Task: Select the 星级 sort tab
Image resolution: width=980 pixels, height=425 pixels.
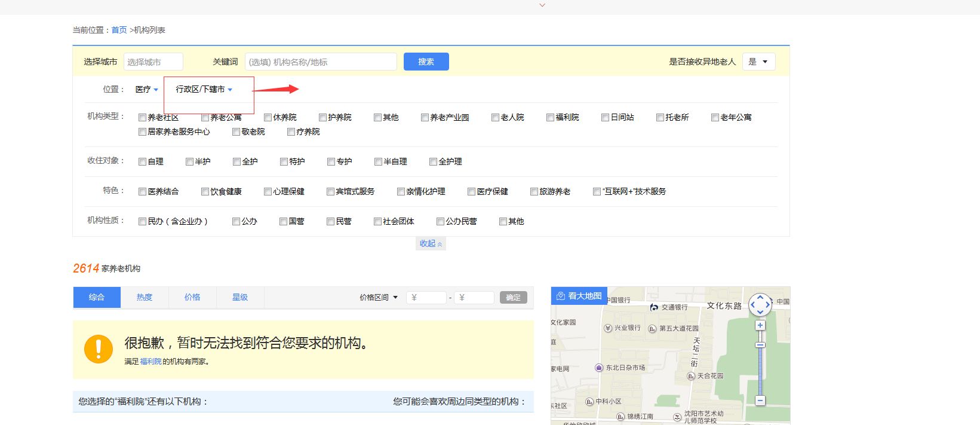Action: 240,297
